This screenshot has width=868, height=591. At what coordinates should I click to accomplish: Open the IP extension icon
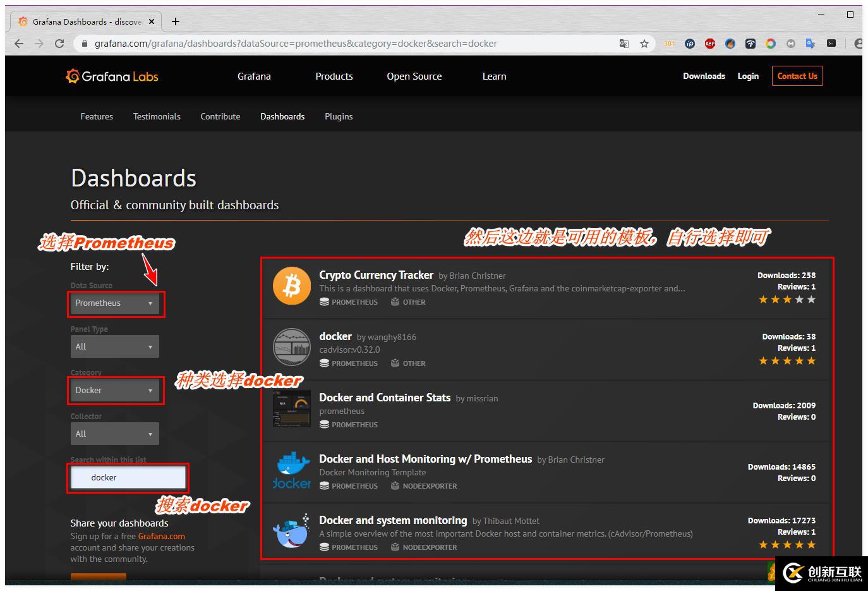[x=690, y=44]
